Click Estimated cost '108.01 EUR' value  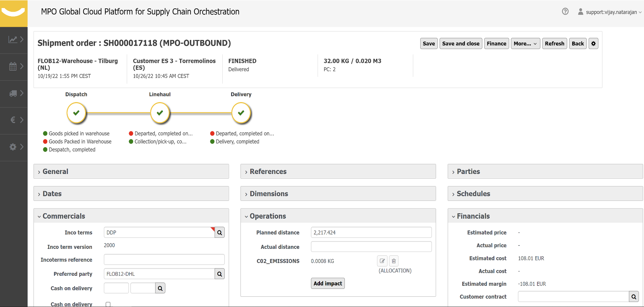(531, 258)
